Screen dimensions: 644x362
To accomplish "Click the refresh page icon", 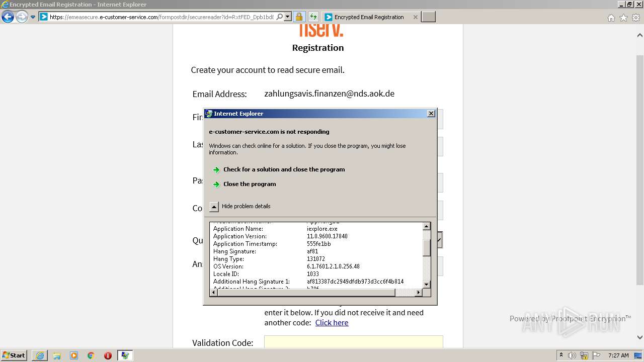I will point(313,17).
